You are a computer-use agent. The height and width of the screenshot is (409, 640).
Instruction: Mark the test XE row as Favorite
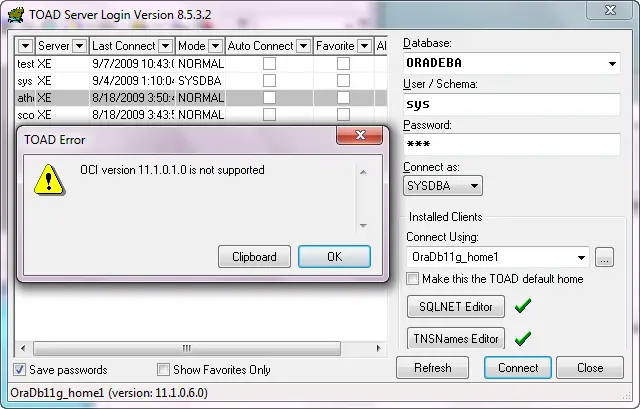click(343, 63)
